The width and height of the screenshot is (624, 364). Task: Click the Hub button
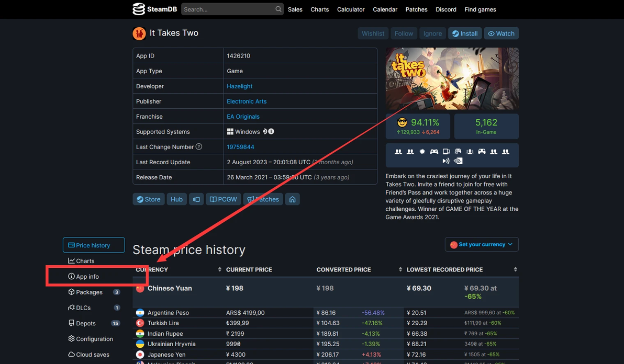click(x=177, y=199)
